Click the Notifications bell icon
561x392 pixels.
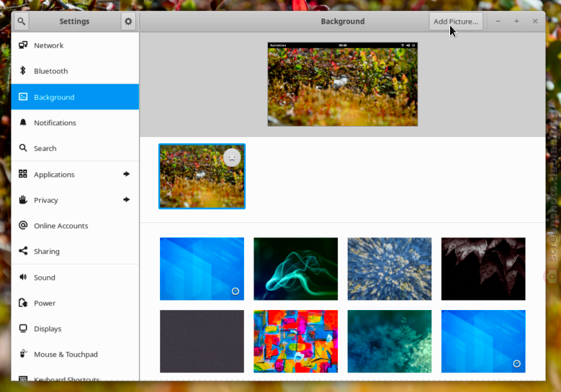coord(23,122)
